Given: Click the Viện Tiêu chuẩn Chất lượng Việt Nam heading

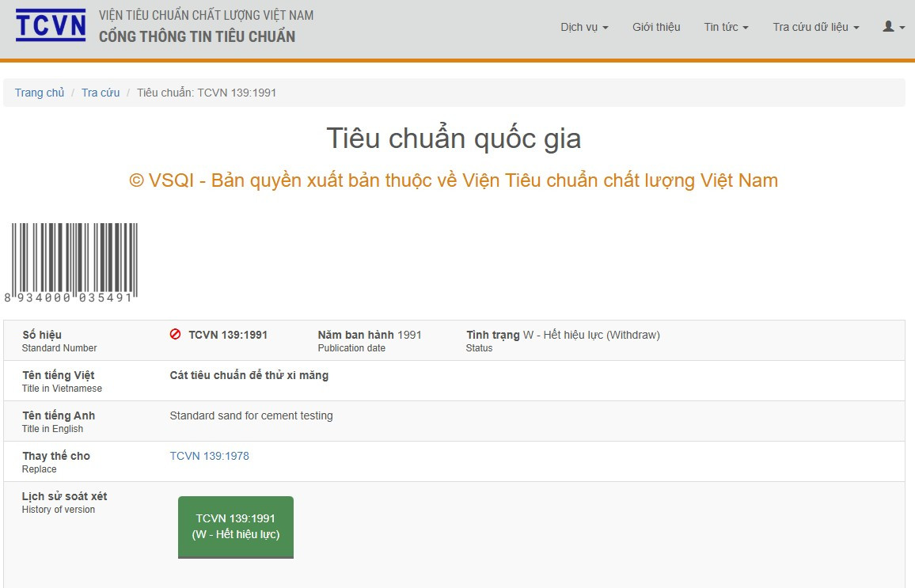Looking at the screenshot, I should click(206, 15).
